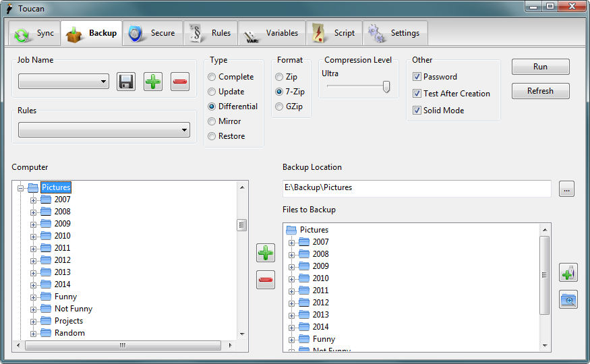590x364 pixels.
Task: Click the expand-all folder magnifier icon
Action: pos(568,299)
